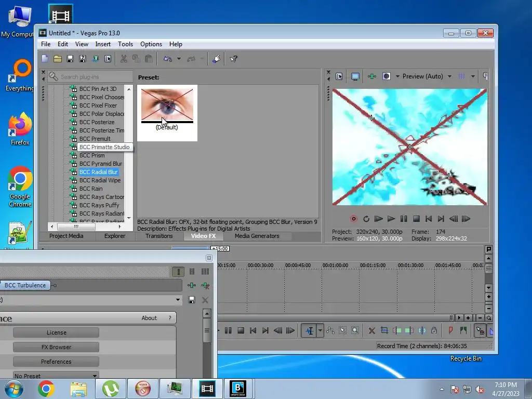532x399 pixels.
Task: Expand the Normal Edit tool dropdown arrow
Action: [320, 330]
